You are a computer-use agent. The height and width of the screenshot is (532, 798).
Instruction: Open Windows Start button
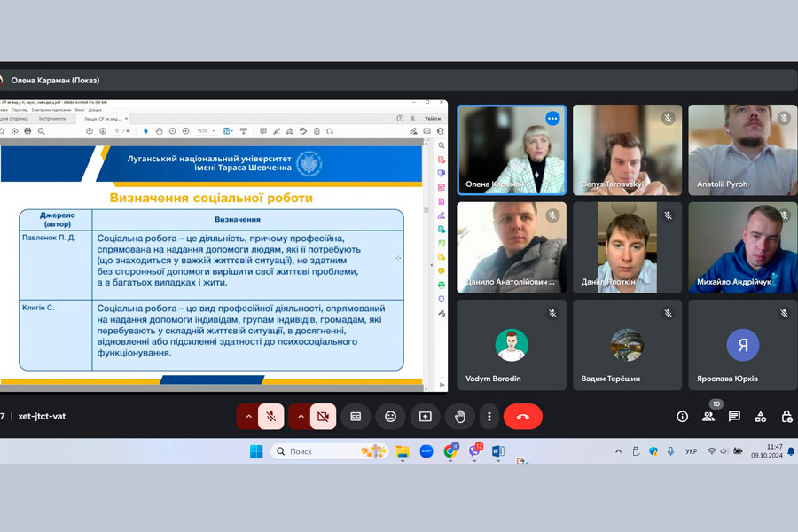pos(256,451)
